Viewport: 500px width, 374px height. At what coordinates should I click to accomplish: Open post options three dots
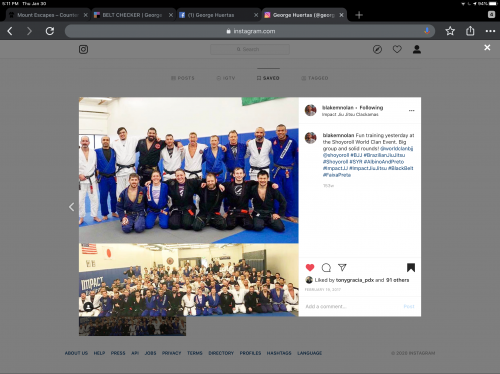coord(412,110)
